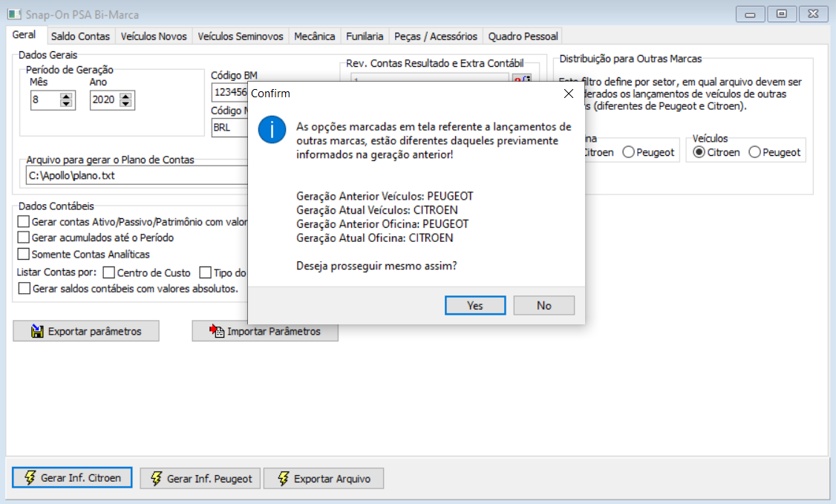Switch to Veículos Seminovos tab
The height and width of the screenshot is (504, 836).
click(241, 36)
